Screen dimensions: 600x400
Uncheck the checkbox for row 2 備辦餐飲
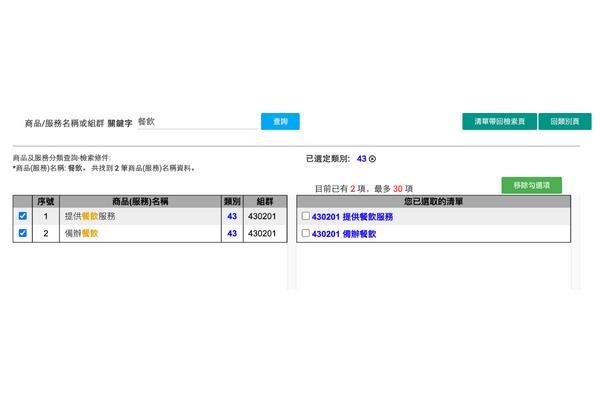23,233
